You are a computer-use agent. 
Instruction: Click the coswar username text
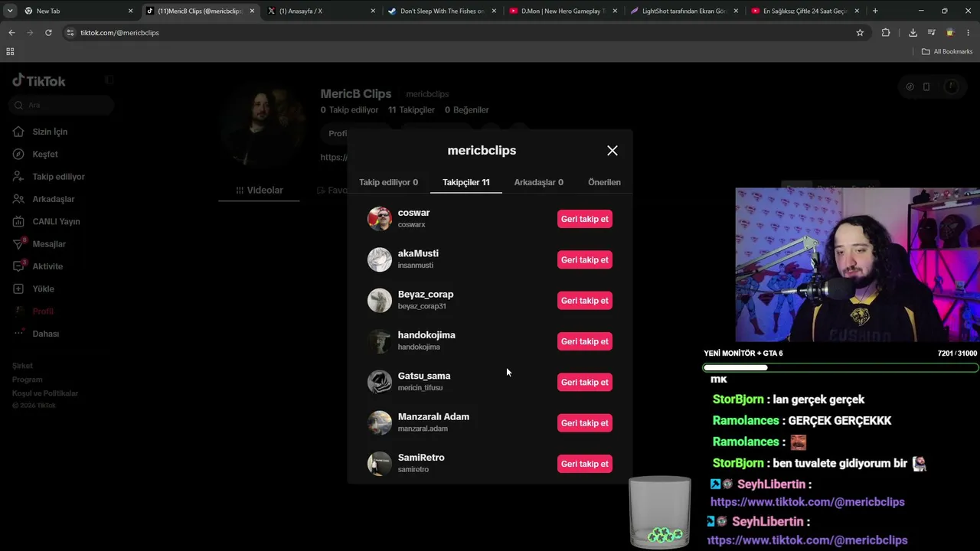(413, 213)
